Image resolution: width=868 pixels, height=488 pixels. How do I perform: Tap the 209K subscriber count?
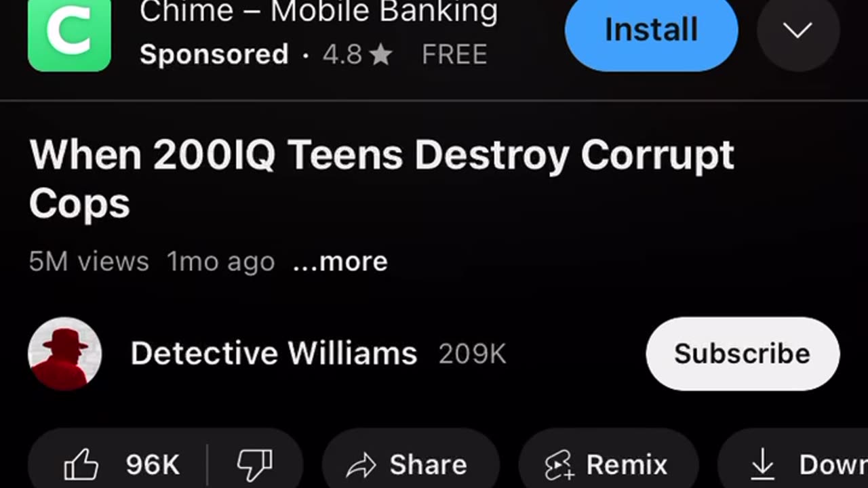(x=473, y=354)
